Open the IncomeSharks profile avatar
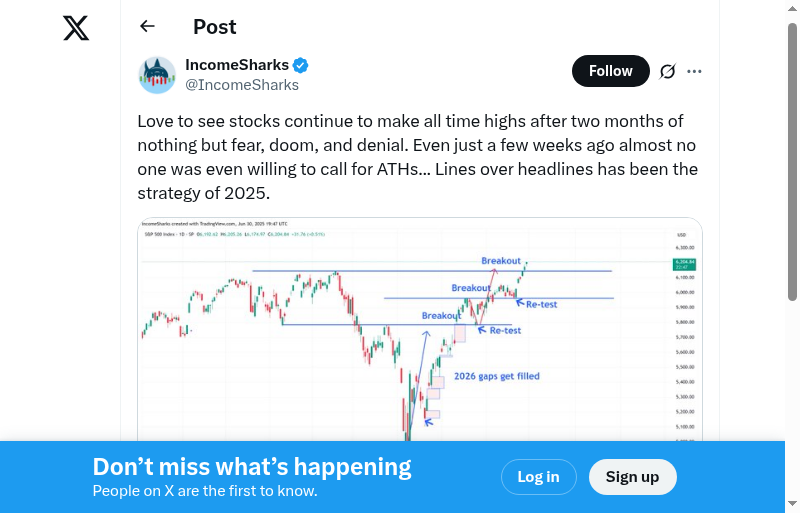Image resolution: width=800 pixels, height=513 pixels. click(157, 75)
